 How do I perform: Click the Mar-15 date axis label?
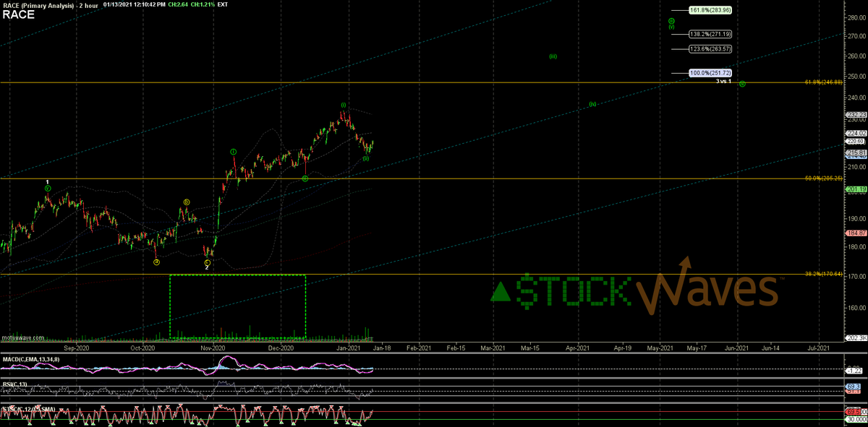tap(529, 348)
